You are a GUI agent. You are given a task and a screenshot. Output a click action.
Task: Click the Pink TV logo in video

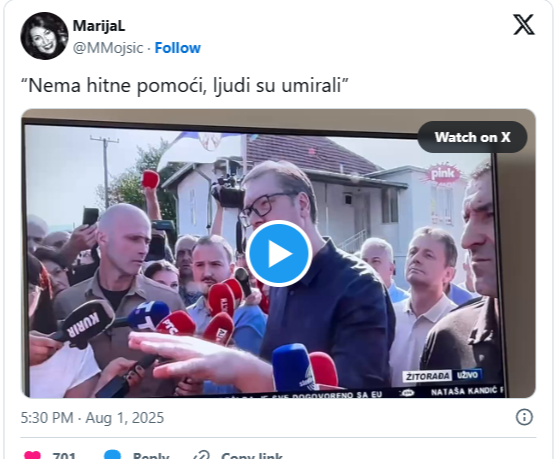[443, 174]
